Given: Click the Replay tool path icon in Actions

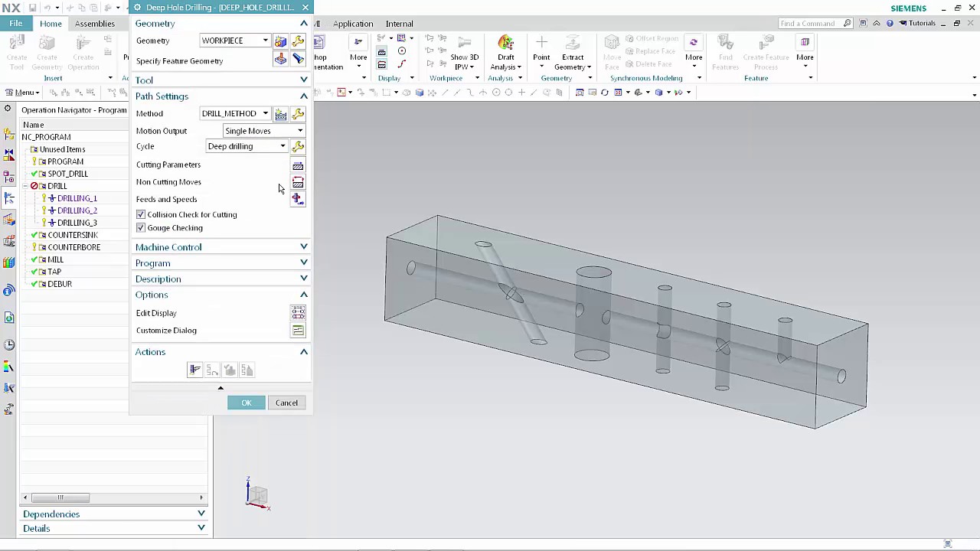Looking at the screenshot, I should pos(212,370).
